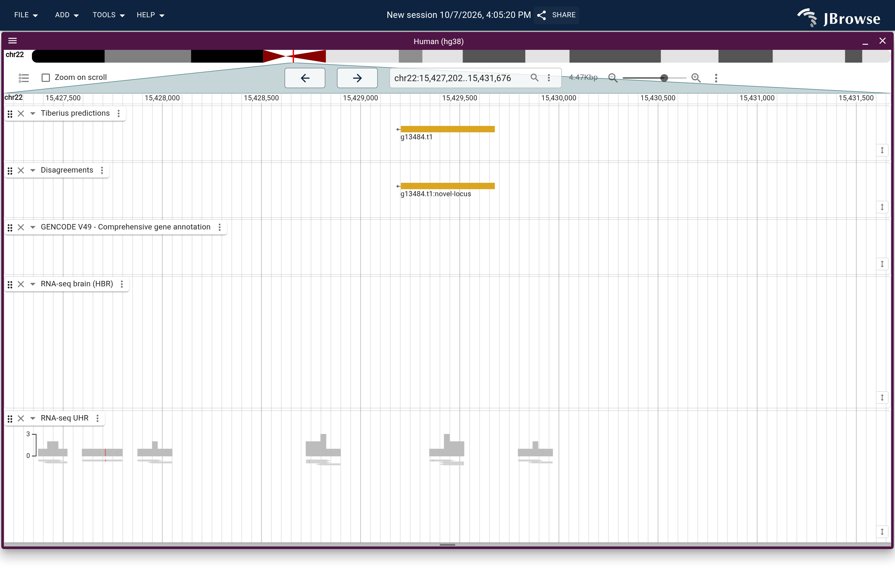Open GENCODE V49 track menu dots
The width and height of the screenshot is (895, 588).
coord(220,227)
